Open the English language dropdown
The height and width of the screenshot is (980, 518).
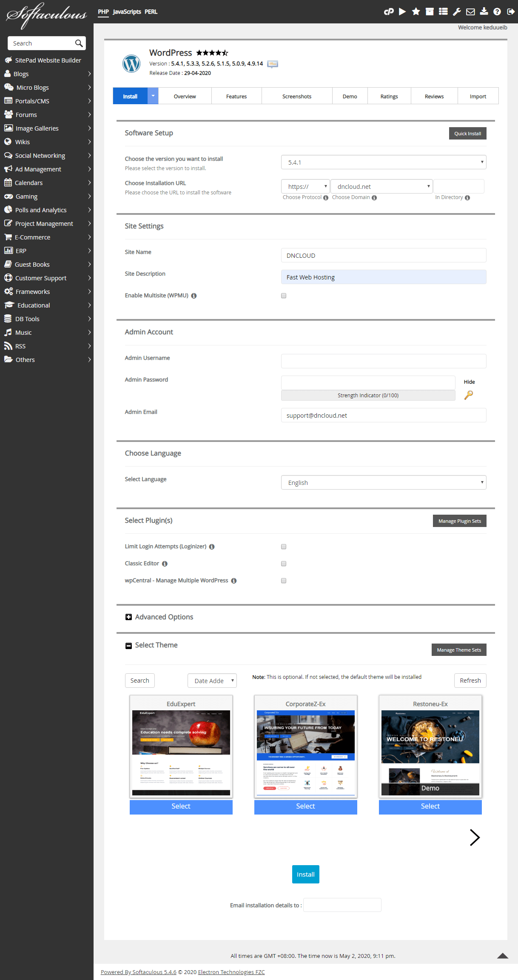coord(384,482)
